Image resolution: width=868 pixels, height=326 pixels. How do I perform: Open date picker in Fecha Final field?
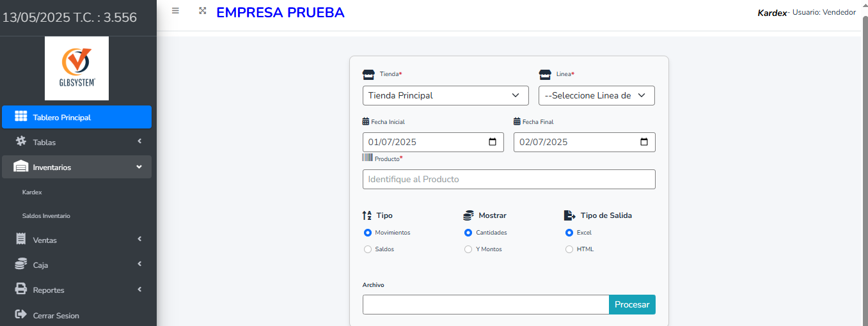point(644,142)
